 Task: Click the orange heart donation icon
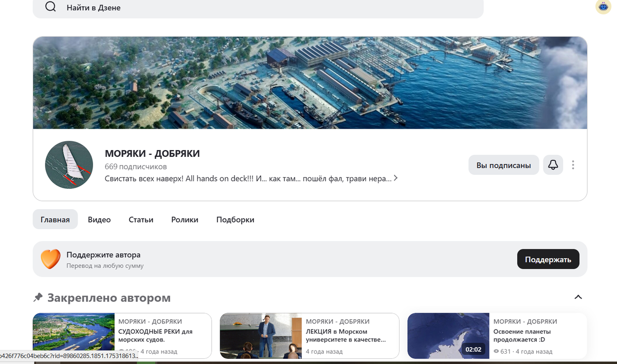[x=50, y=259]
